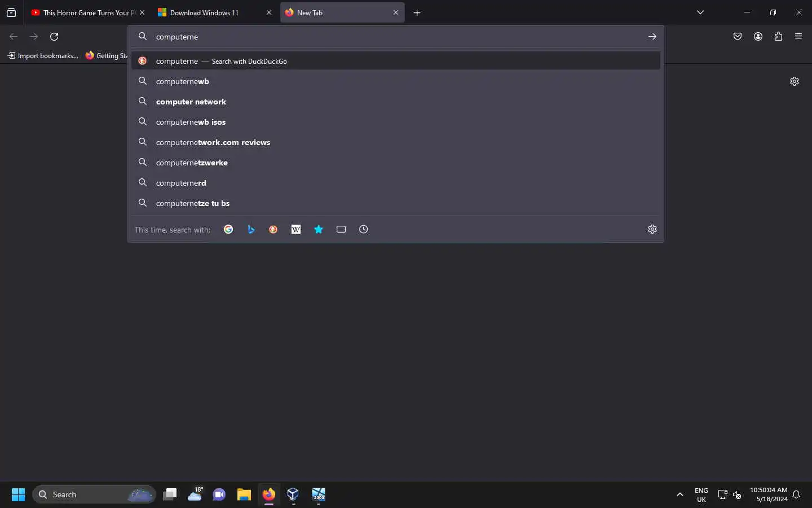Click the Windows taskbar Search box
The width and height of the screenshot is (812, 508).
(94, 494)
